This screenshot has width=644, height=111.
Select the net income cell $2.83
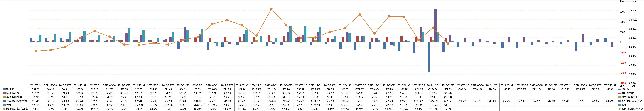(198, 89)
